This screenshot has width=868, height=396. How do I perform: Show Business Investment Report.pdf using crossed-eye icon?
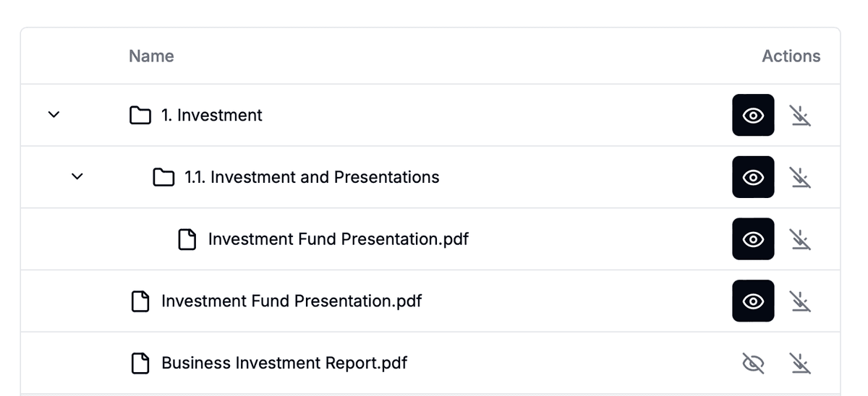click(753, 363)
